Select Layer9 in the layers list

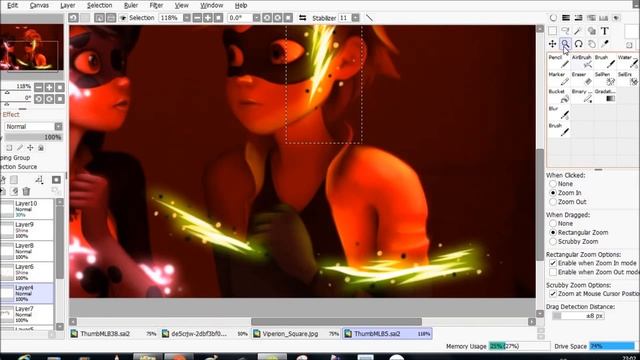click(27, 230)
